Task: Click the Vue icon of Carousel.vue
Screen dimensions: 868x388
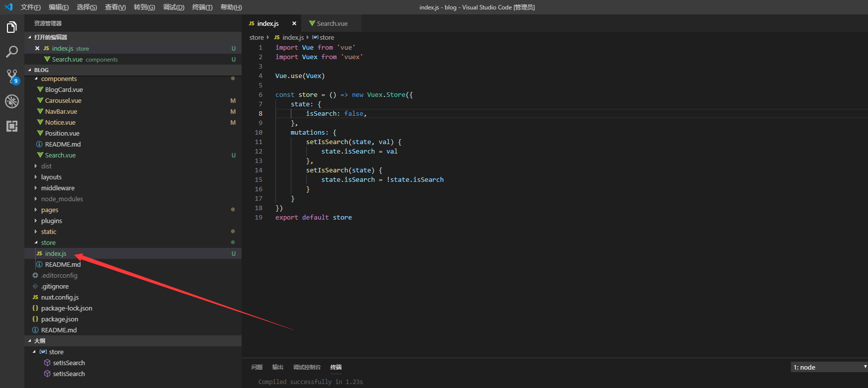Action: click(40, 100)
